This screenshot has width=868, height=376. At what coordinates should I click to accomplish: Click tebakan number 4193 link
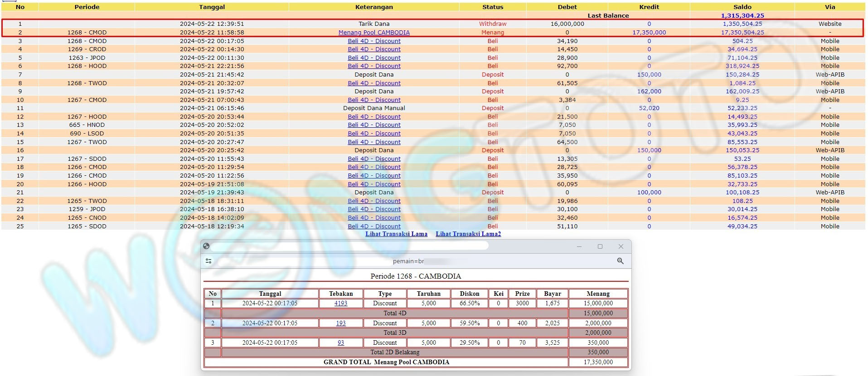point(341,304)
